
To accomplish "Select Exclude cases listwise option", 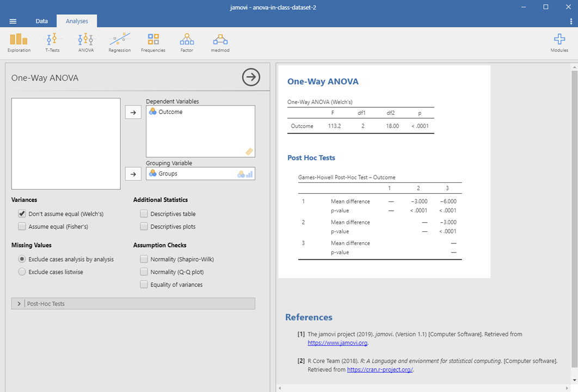I will click(x=22, y=272).
